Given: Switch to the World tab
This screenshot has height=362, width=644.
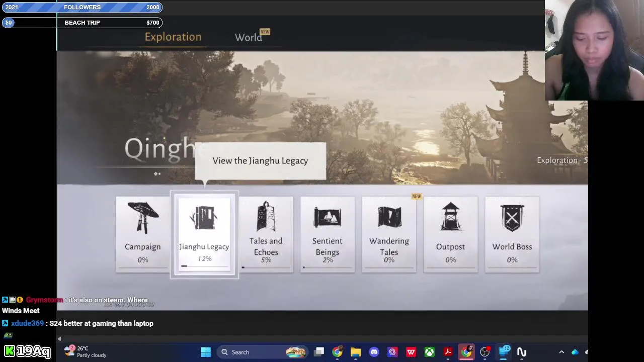Looking at the screenshot, I should click(x=248, y=37).
